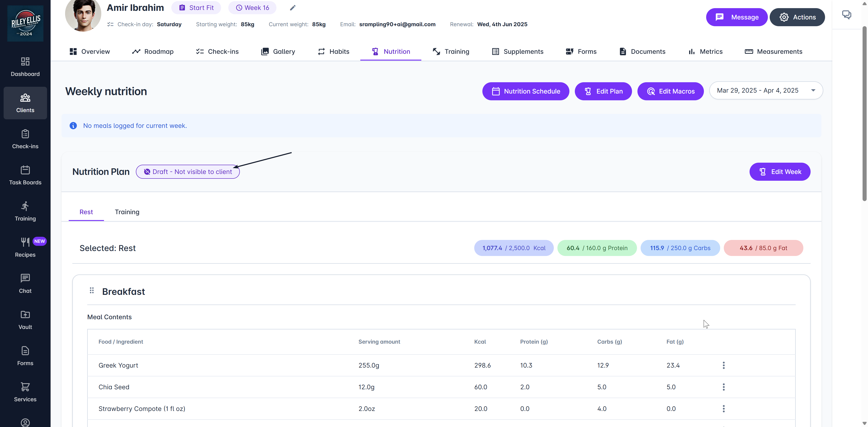Open Training in the left sidebar

pyautogui.click(x=25, y=211)
